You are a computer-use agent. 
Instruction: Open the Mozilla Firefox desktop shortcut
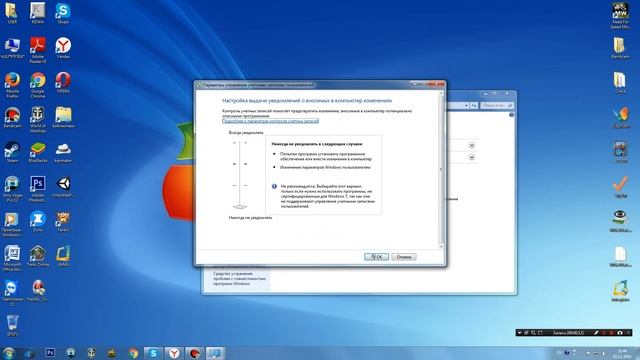pyautogui.click(x=12, y=85)
